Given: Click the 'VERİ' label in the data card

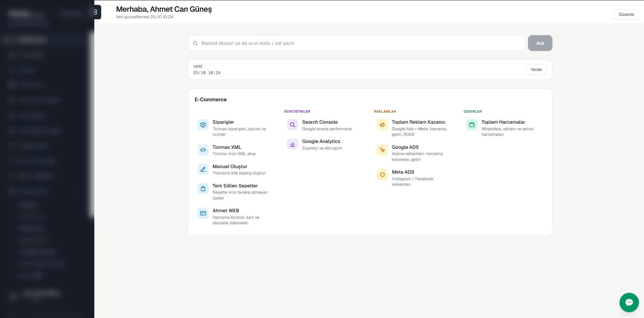Looking at the screenshot, I should [198, 66].
